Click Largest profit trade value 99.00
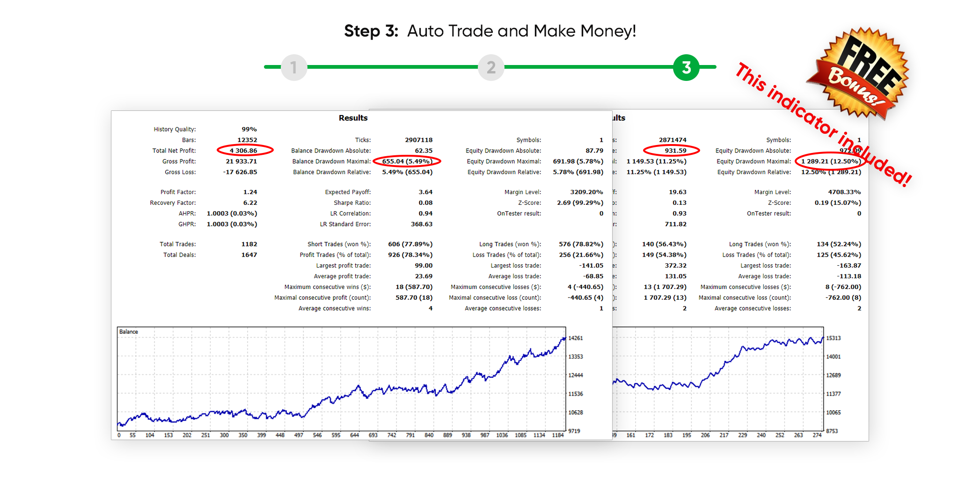The image size is (980, 478). (424, 266)
